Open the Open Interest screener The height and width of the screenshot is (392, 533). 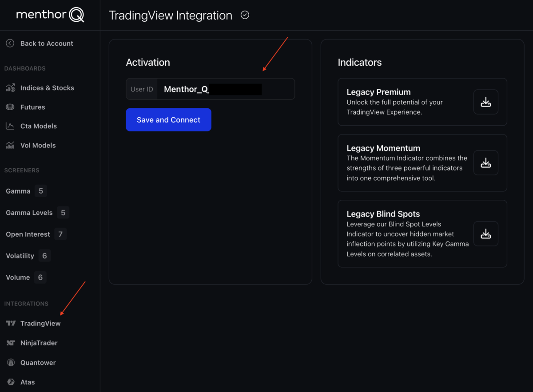28,234
